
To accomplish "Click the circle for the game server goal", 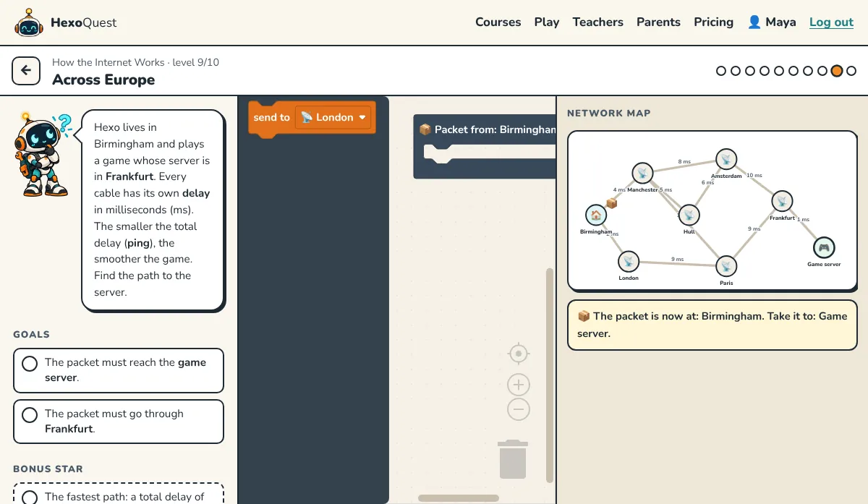I will 30,364.
